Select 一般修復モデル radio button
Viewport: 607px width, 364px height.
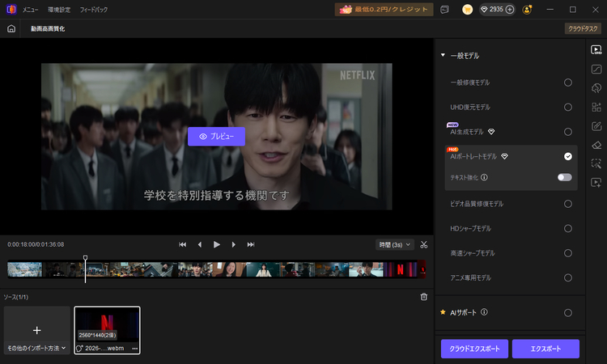point(568,83)
